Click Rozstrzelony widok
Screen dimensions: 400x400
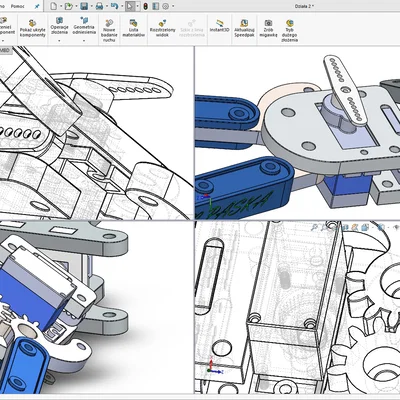[162, 28]
